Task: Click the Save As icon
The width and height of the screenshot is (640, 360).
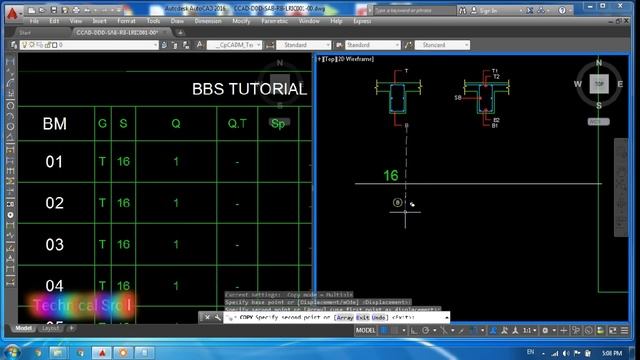Action: [x=65, y=10]
